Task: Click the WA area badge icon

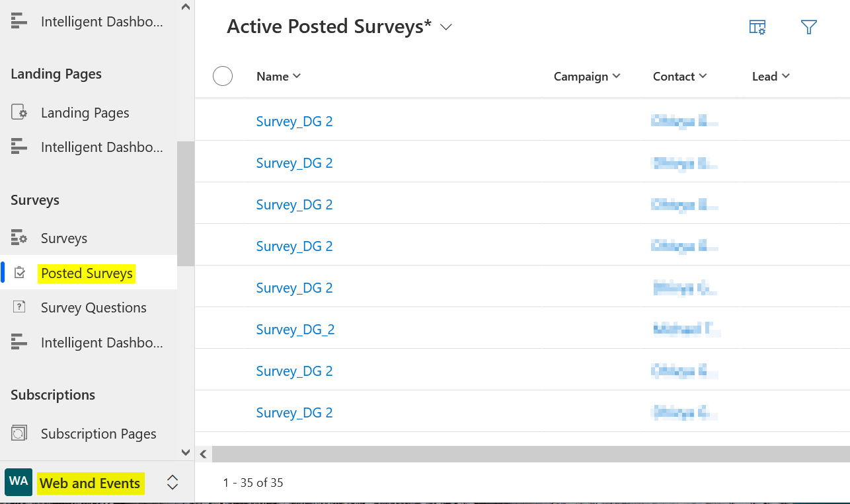Action: tap(18, 482)
